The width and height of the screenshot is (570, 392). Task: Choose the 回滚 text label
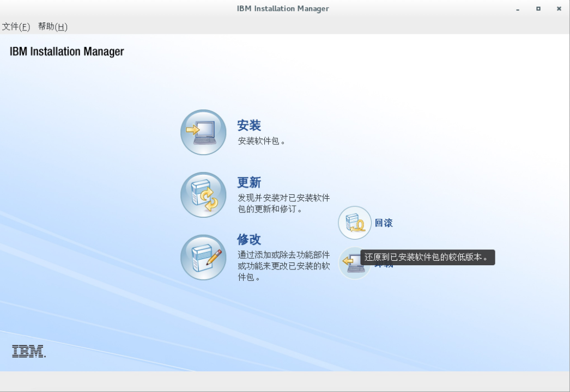tap(384, 223)
